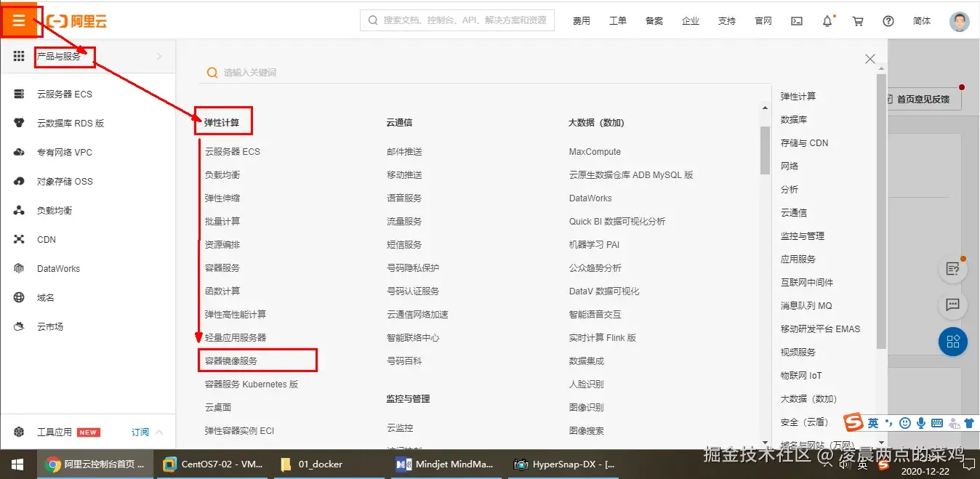Select 云监控 entry
The image size is (980, 479).
400,427
